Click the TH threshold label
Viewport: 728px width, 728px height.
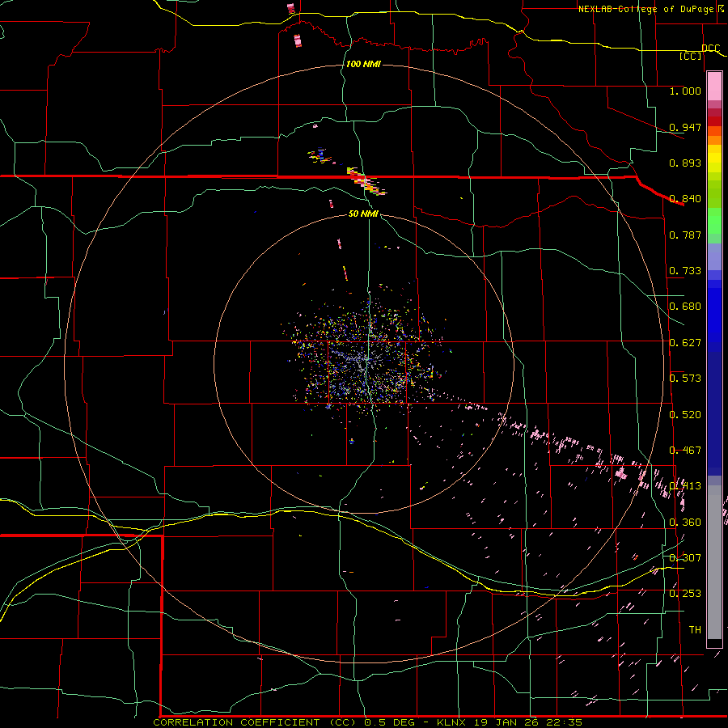coord(695,630)
